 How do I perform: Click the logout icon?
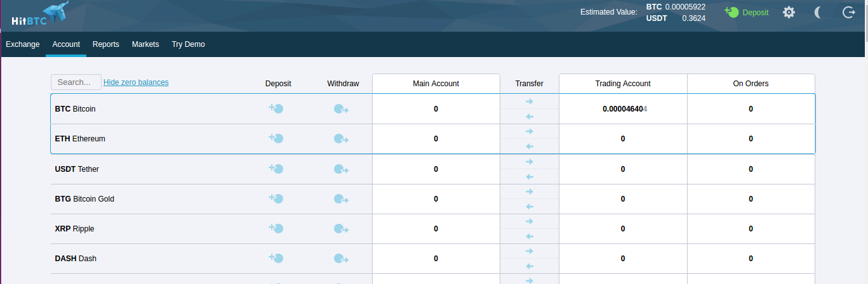click(x=848, y=12)
